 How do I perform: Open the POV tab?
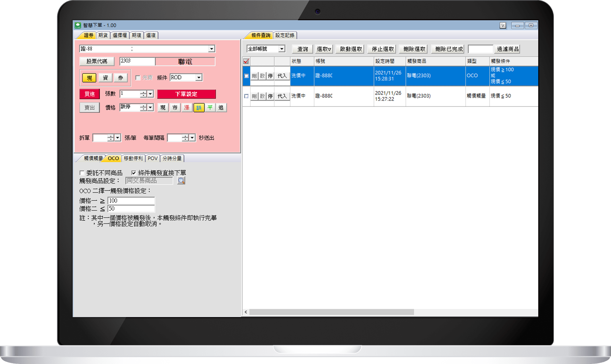(x=153, y=159)
